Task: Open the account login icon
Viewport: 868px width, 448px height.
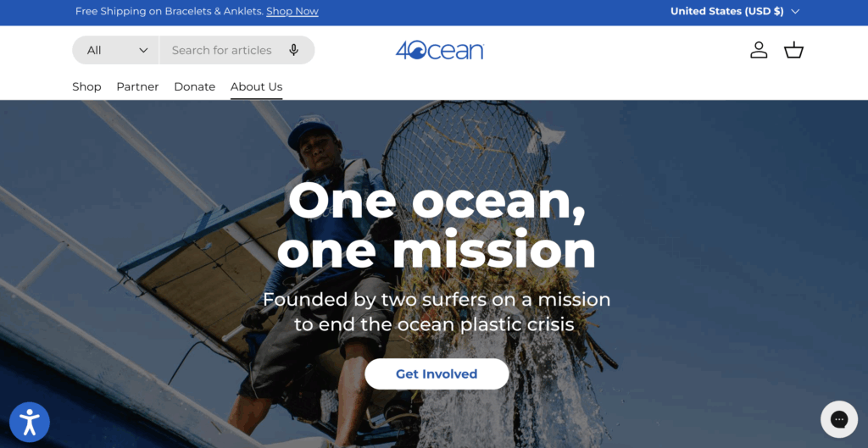Action: coord(759,50)
